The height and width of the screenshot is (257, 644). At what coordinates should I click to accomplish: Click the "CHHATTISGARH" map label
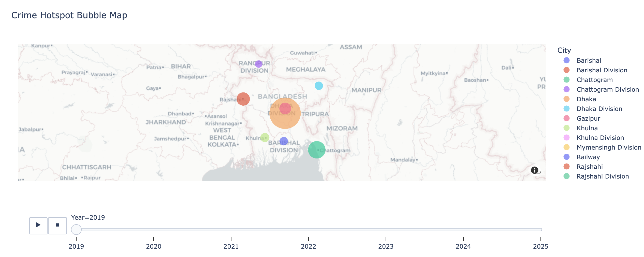[87, 167]
